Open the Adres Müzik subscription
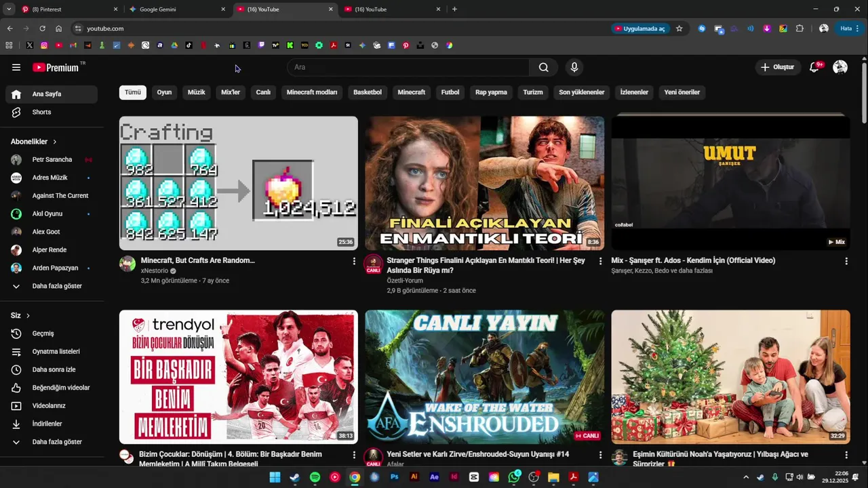 [52, 178]
